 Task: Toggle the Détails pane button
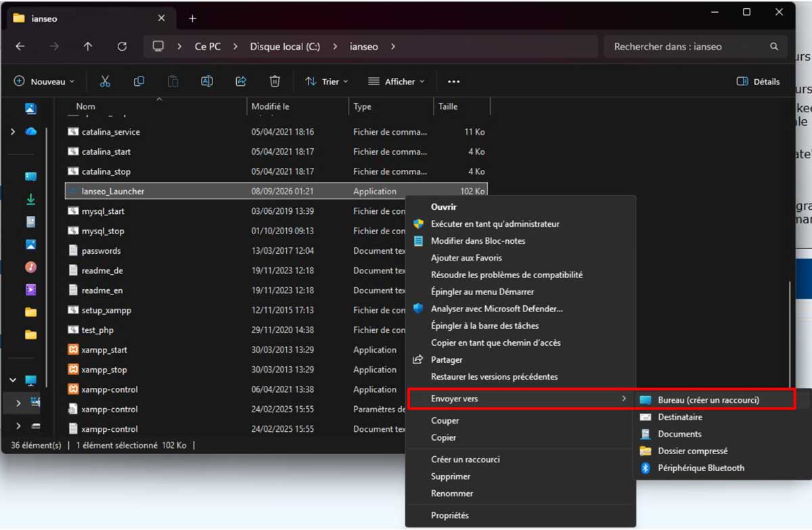point(758,82)
